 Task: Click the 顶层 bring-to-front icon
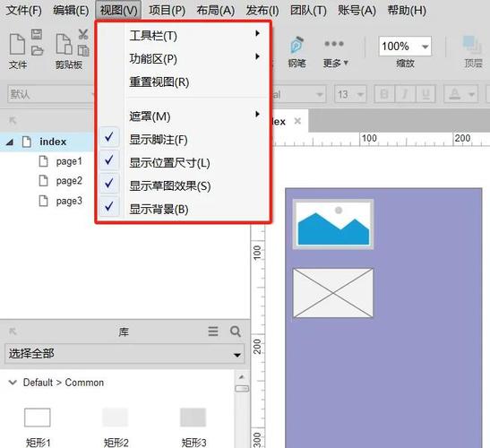click(471, 45)
